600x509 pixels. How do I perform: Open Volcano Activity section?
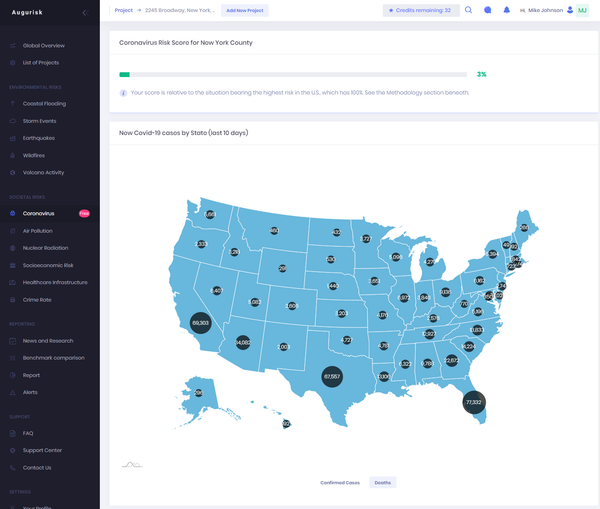[43, 173]
